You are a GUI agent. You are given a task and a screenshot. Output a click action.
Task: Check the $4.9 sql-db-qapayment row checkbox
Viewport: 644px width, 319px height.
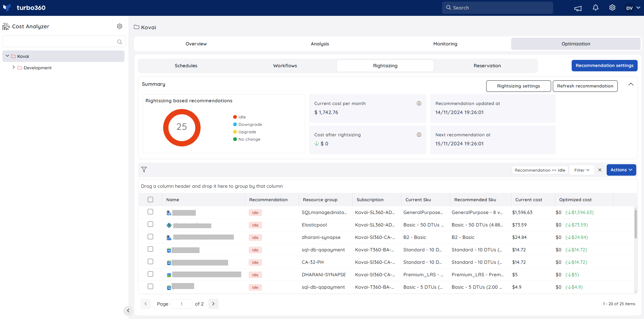(x=150, y=286)
